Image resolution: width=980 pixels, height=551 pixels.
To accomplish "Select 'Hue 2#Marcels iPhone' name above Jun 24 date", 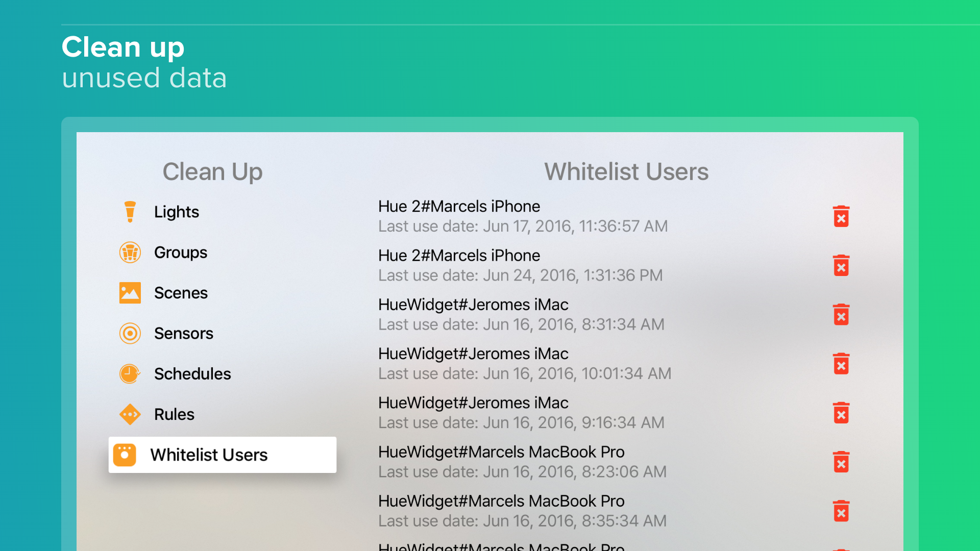I will (x=459, y=255).
